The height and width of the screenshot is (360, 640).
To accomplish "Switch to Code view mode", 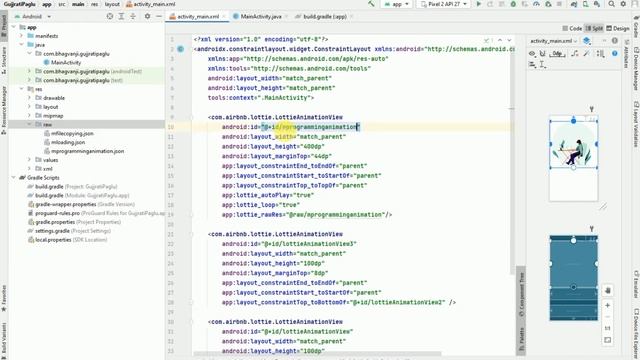I will [x=572, y=28].
